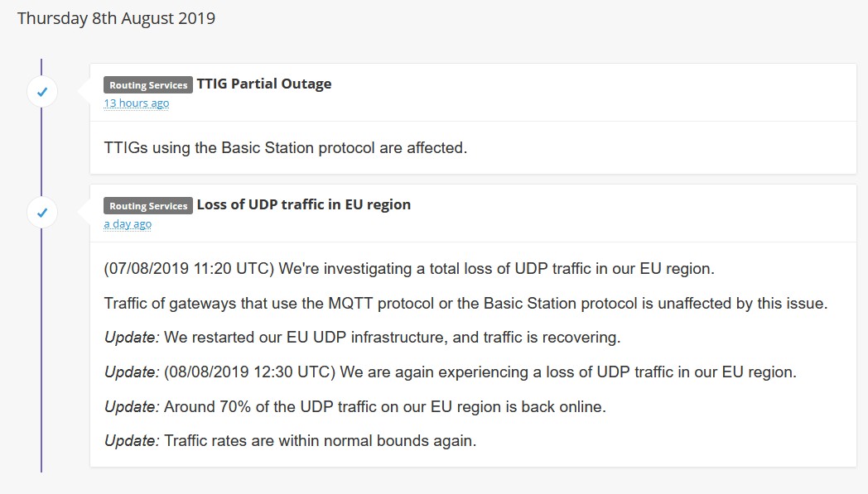Click the 07/08/2019 11:20 UTC investigating message

pos(409,269)
